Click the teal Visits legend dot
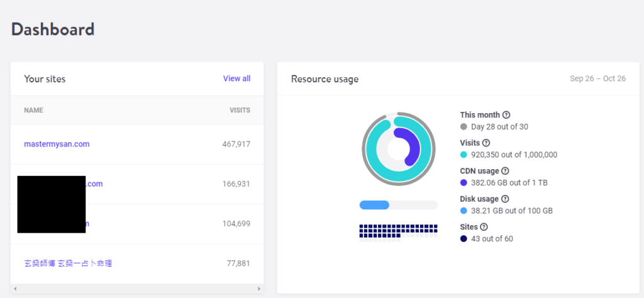 tap(464, 155)
